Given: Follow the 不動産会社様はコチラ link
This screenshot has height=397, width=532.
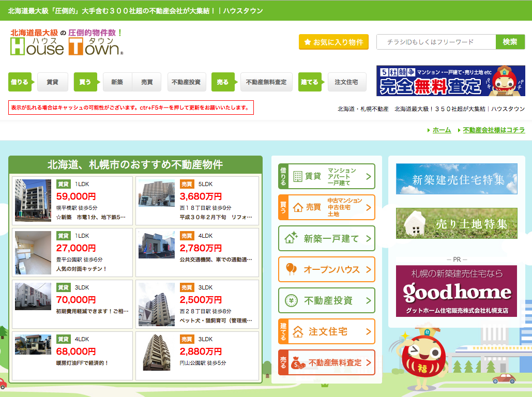Looking at the screenshot, I should pos(494,130).
